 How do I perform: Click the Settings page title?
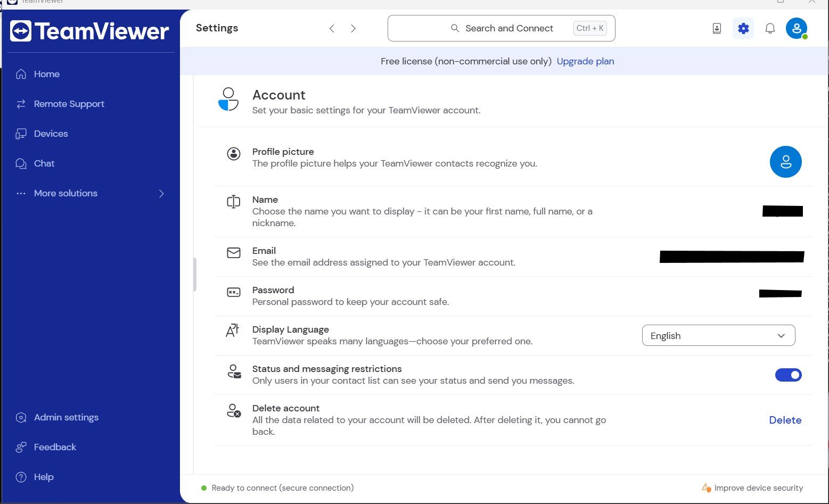tap(217, 28)
